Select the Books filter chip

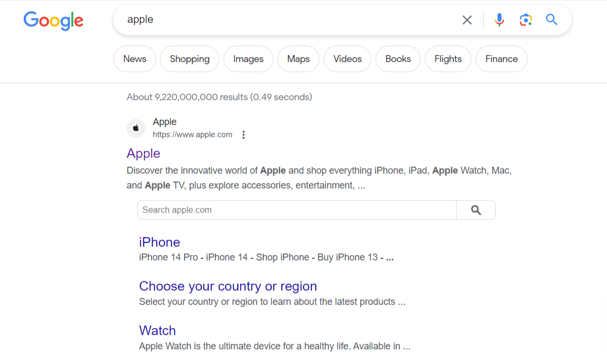[398, 59]
